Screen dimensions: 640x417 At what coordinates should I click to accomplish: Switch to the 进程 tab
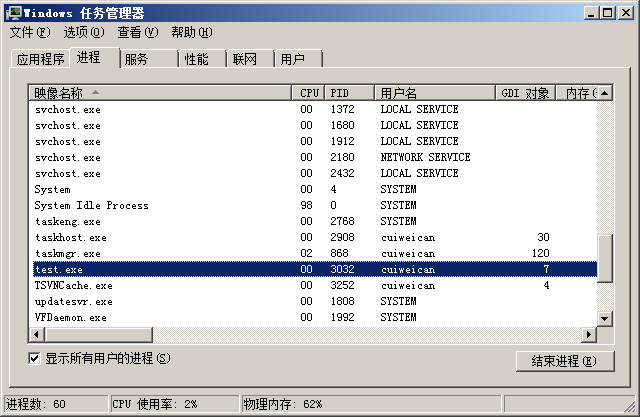coord(95,58)
